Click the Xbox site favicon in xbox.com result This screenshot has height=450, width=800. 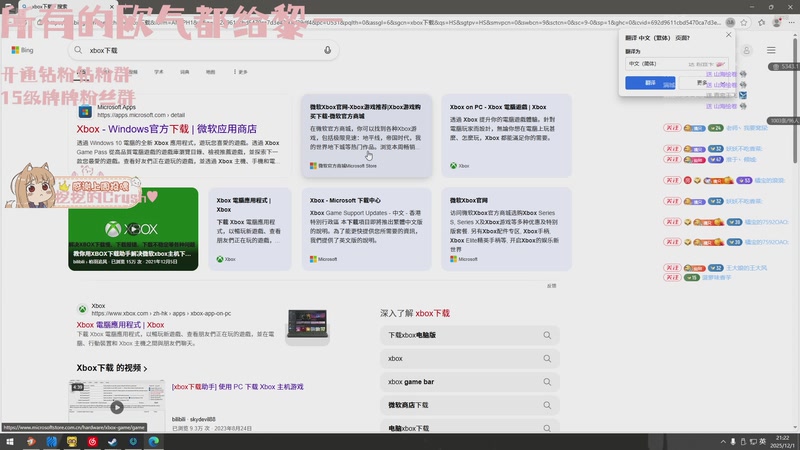(82, 309)
